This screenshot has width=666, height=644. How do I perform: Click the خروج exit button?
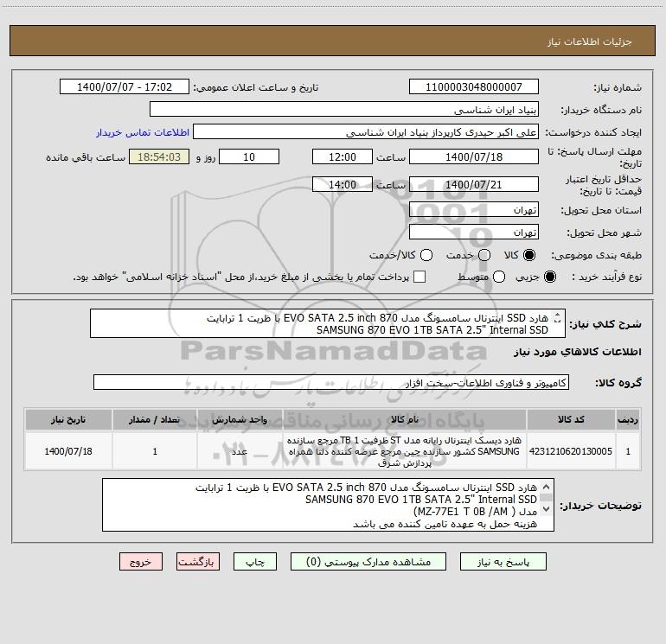[141, 562]
